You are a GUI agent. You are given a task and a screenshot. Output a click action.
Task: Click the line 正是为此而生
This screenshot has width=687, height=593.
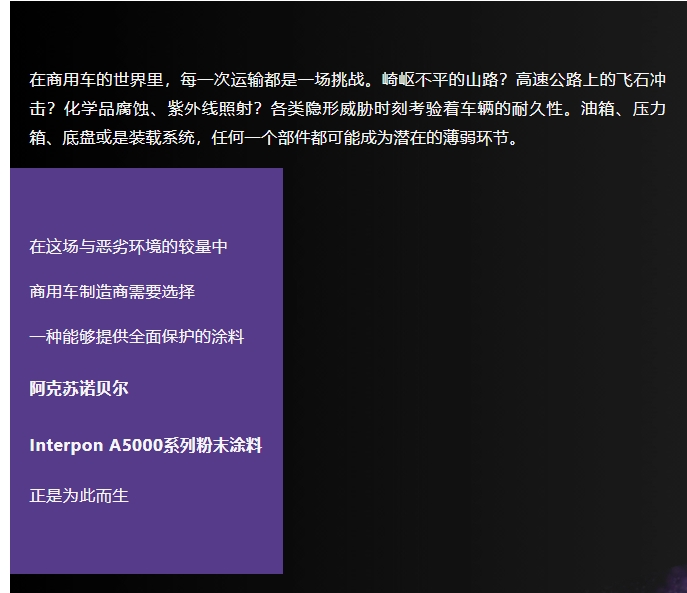pyautogui.click(x=79, y=495)
